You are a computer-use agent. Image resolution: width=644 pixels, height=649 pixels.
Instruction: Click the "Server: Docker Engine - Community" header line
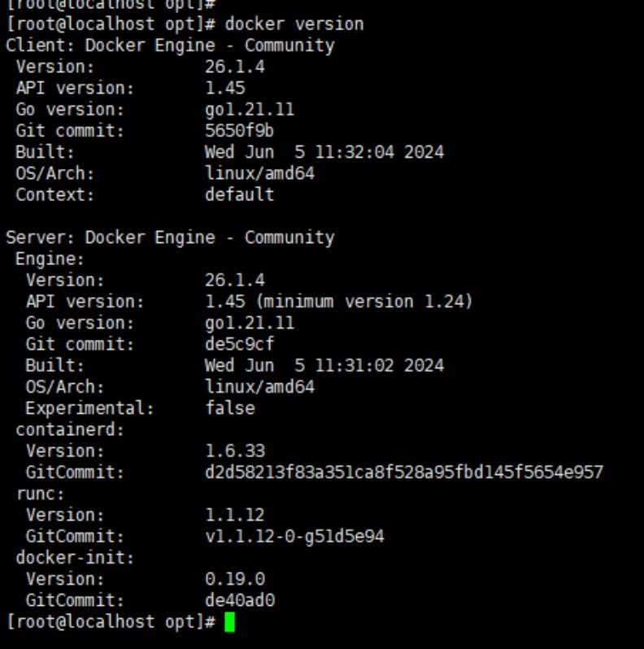tap(170, 237)
